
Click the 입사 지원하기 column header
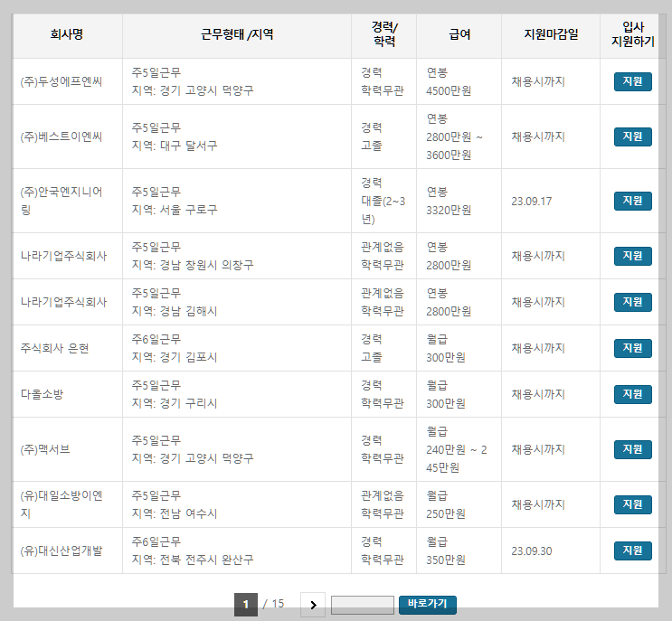click(x=633, y=34)
